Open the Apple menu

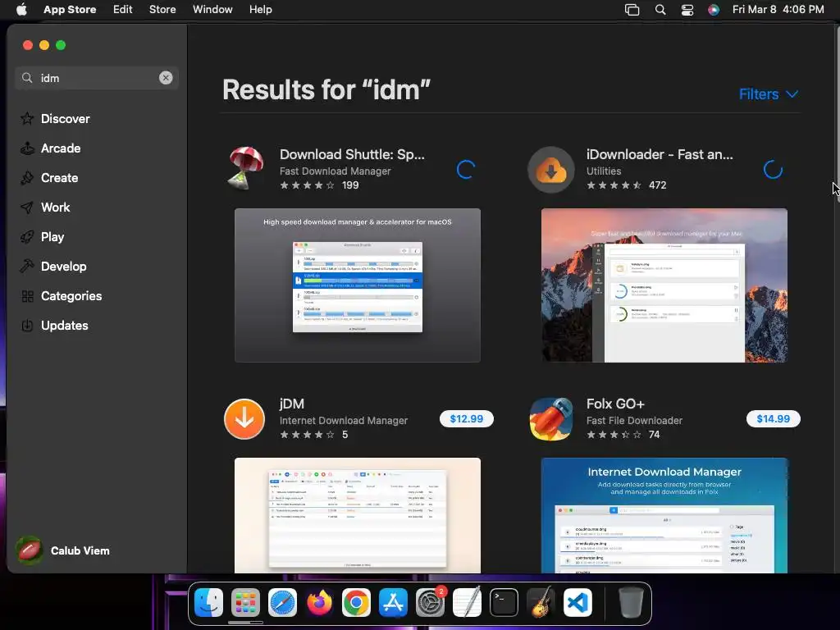pos(21,10)
